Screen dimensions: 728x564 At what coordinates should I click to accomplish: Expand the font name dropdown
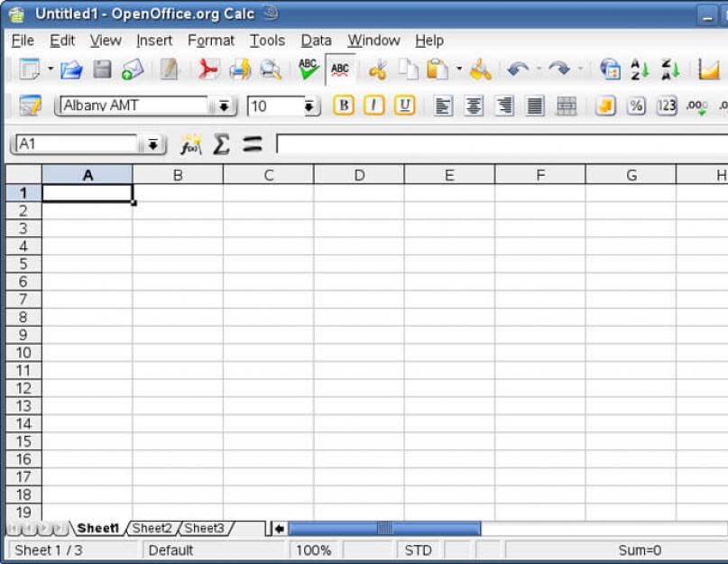(x=224, y=106)
